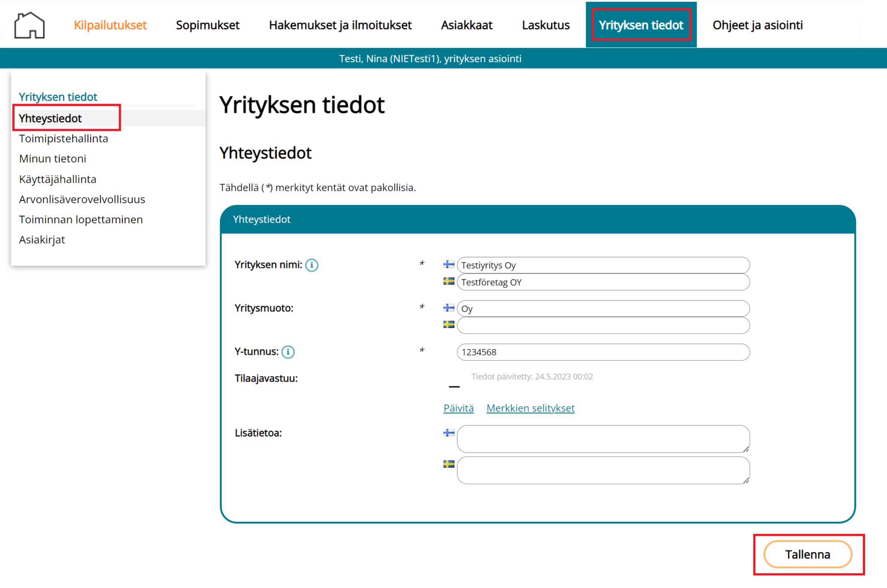The height and width of the screenshot is (588, 887).
Task: Open the Asiakkaat menu
Action: pos(466,25)
